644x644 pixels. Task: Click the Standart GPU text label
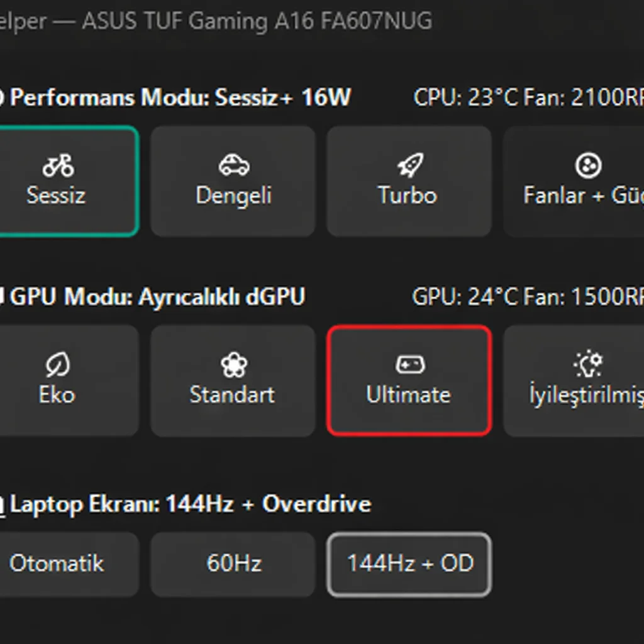pyautogui.click(x=232, y=395)
